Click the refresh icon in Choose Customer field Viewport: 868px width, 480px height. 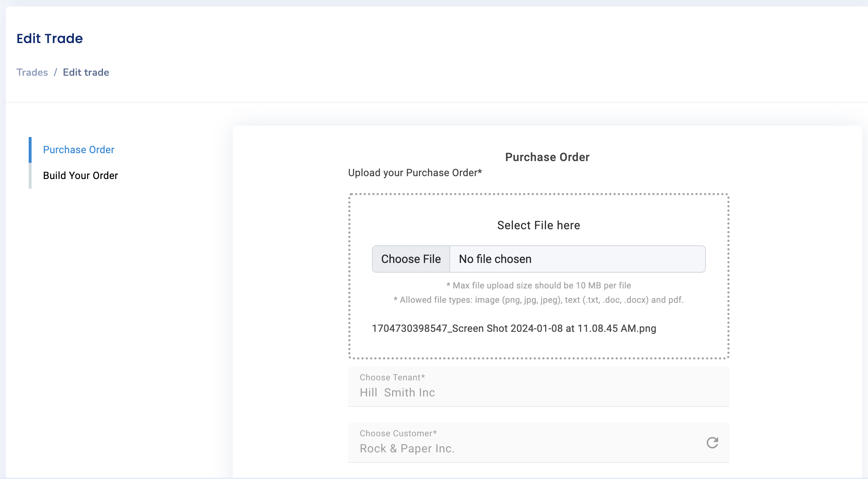click(x=712, y=443)
